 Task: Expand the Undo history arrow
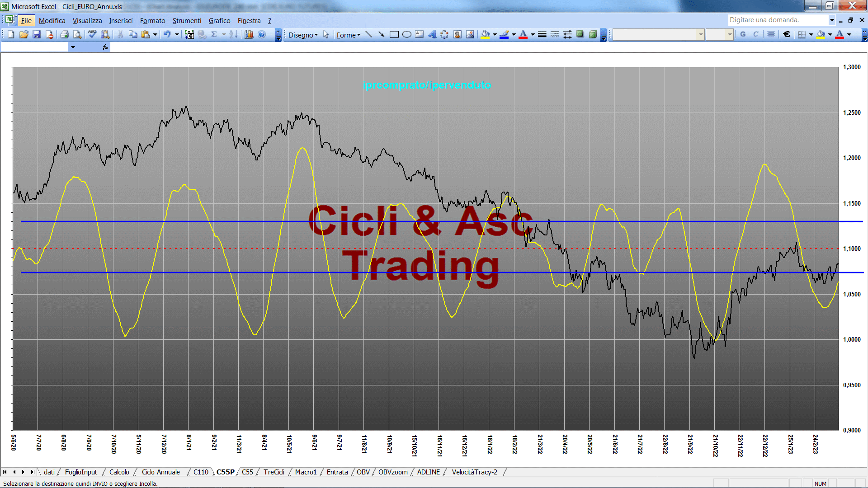[177, 34]
